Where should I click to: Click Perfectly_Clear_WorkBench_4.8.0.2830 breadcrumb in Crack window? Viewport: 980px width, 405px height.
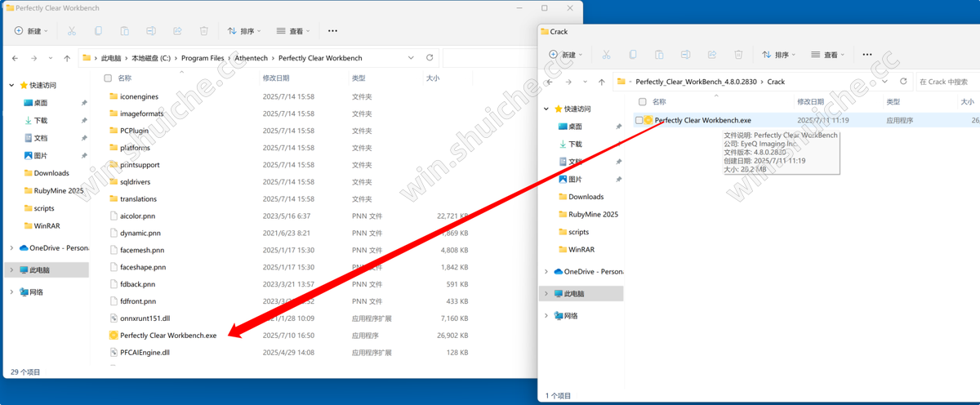[x=696, y=82]
